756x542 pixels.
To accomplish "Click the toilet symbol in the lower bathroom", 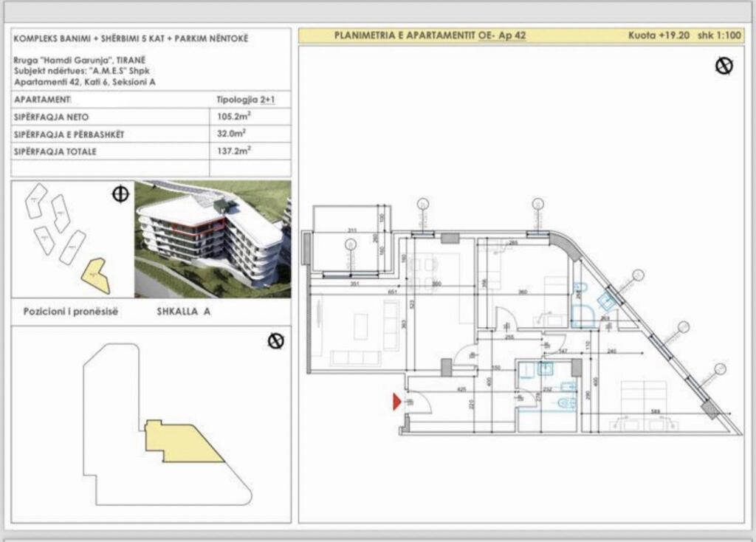I will pos(566,403).
